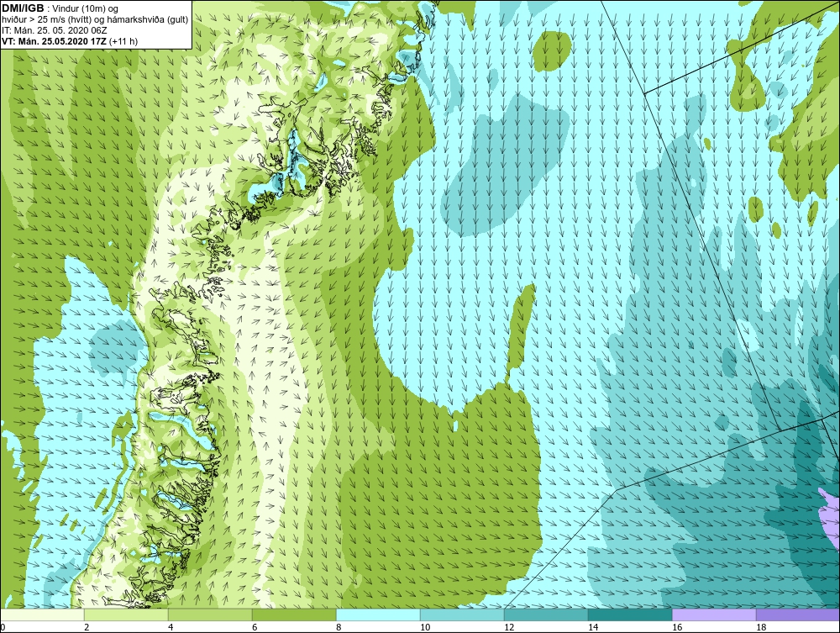840x633 pixels.
Task: Click the legend value label 10
Action: 425,627
